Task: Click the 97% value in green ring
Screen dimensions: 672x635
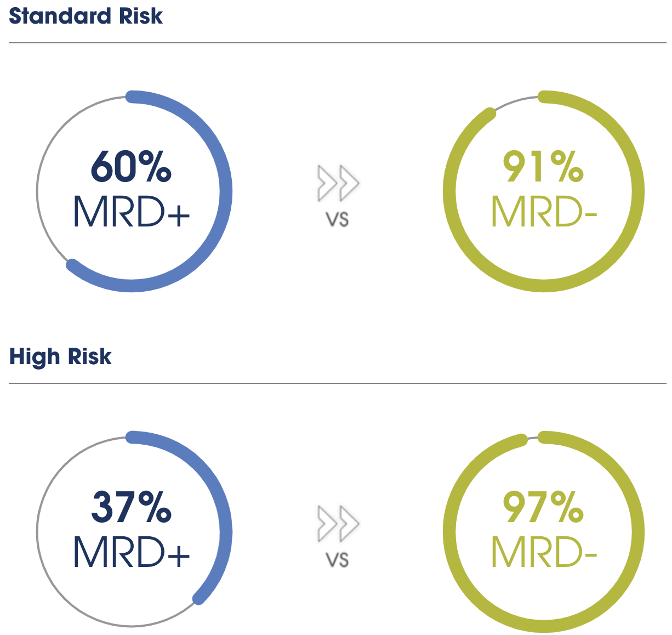Action: (543, 507)
